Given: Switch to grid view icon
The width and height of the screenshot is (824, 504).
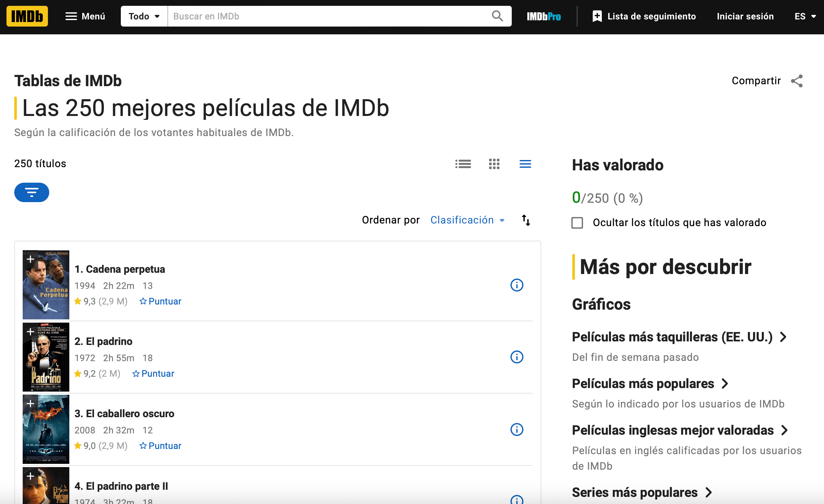Looking at the screenshot, I should tap(494, 164).
